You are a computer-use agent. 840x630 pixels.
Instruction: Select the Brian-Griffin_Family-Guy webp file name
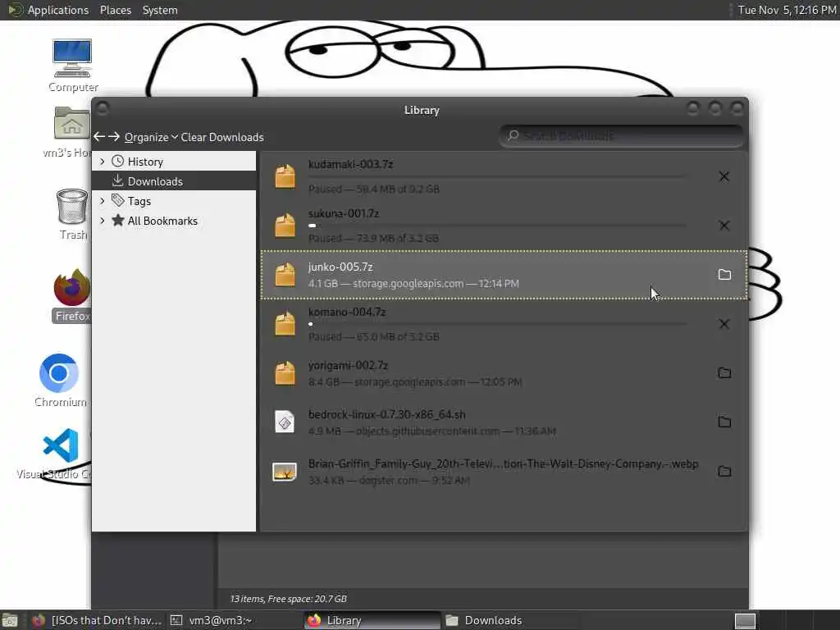[x=504, y=464]
